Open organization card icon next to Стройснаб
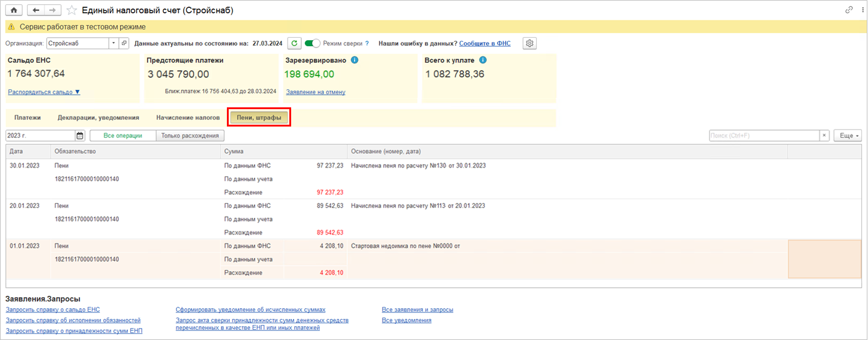 click(124, 43)
